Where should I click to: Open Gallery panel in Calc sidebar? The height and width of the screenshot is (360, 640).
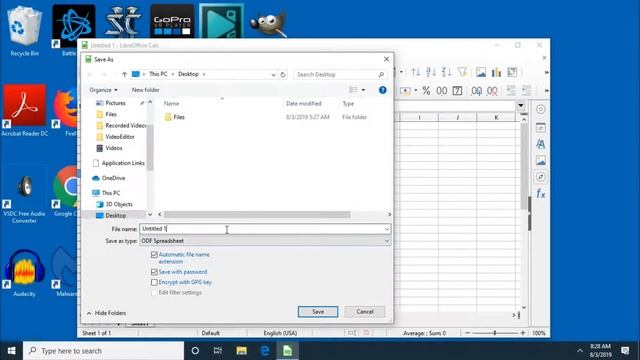[x=540, y=160]
